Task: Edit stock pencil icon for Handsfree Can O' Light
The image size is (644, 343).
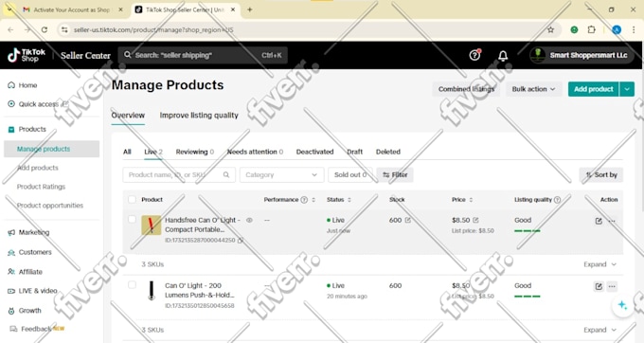Action: 408,220
